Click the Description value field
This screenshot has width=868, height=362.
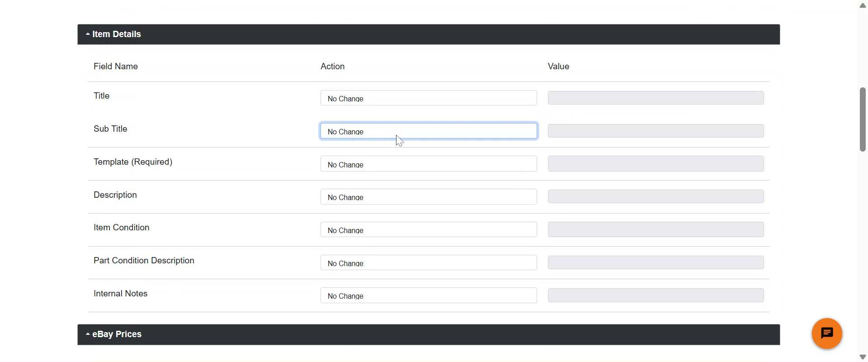pos(656,197)
